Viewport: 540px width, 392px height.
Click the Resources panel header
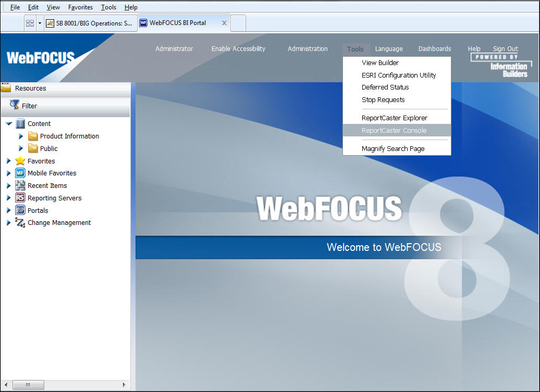click(x=66, y=88)
